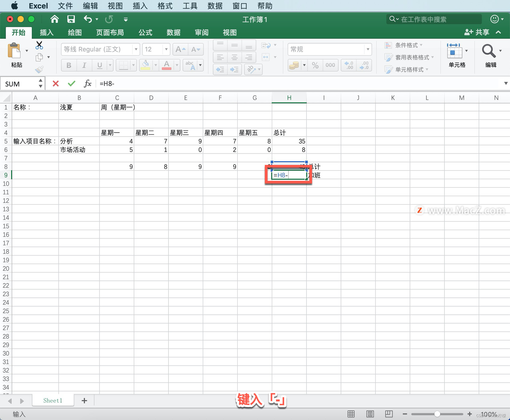Screen dimensions: 510x420
Task: Click the Save icon in title bar
Action: point(71,19)
